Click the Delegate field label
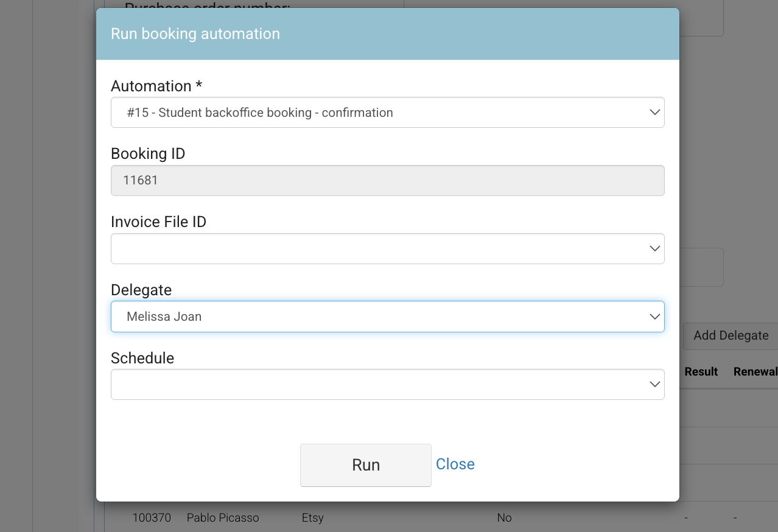 [x=141, y=290]
